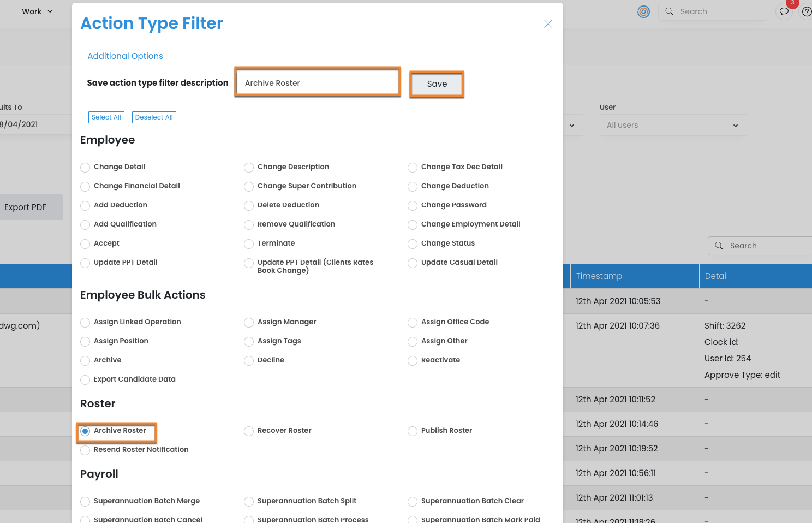
Task: Close the Action Type Filter dialog
Action: (548, 24)
